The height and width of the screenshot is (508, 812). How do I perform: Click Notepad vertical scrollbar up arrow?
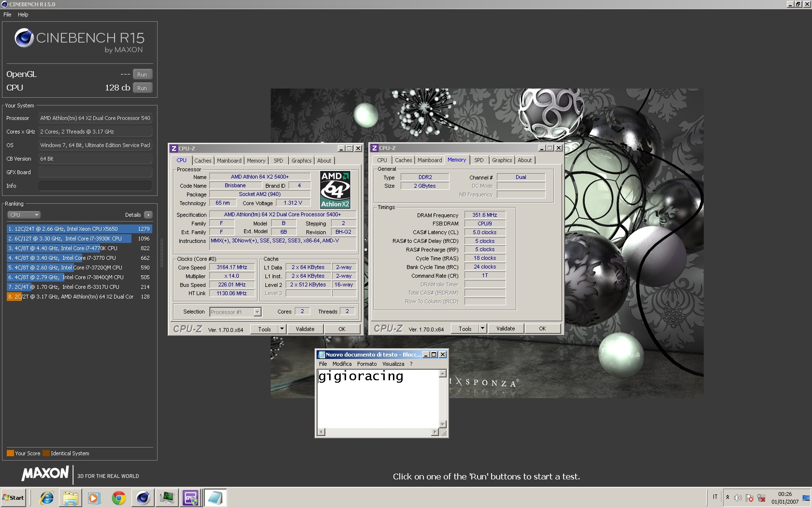pyautogui.click(x=442, y=374)
